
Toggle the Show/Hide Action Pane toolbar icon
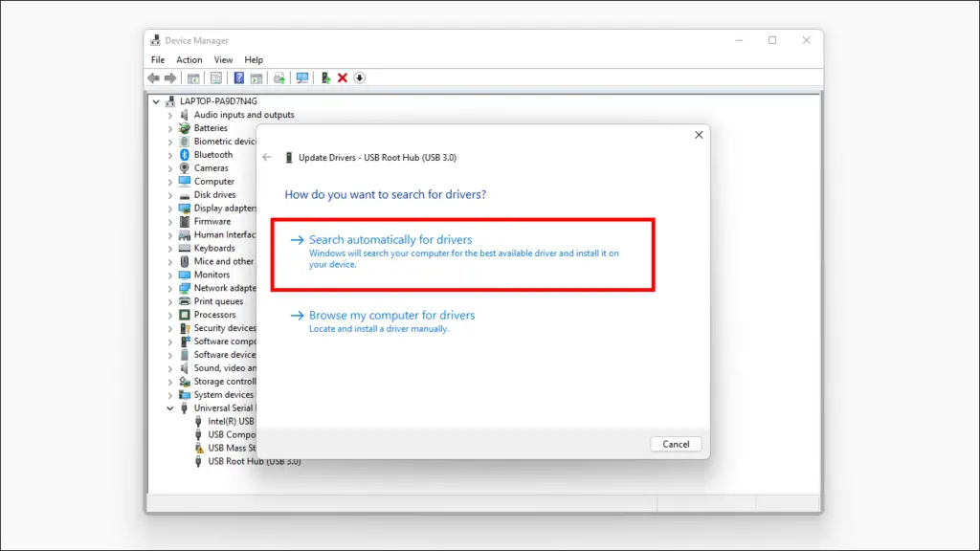(256, 78)
